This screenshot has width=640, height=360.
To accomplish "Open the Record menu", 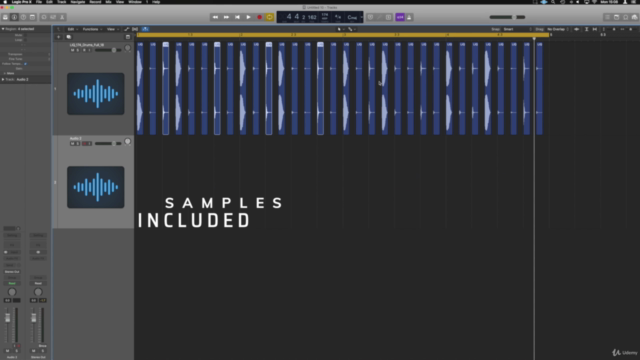I will tap(95, 2).
